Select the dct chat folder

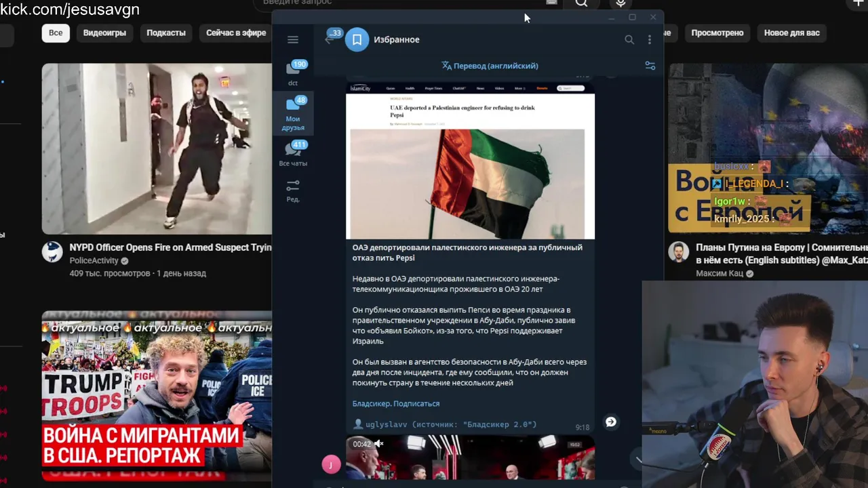tap(293, 73)
